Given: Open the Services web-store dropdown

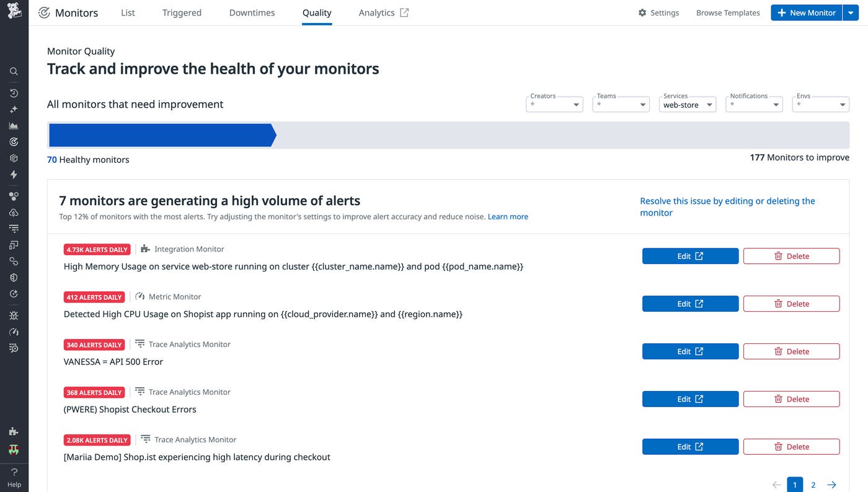Looking at the screenshot, I should click(x=688, y=105).
